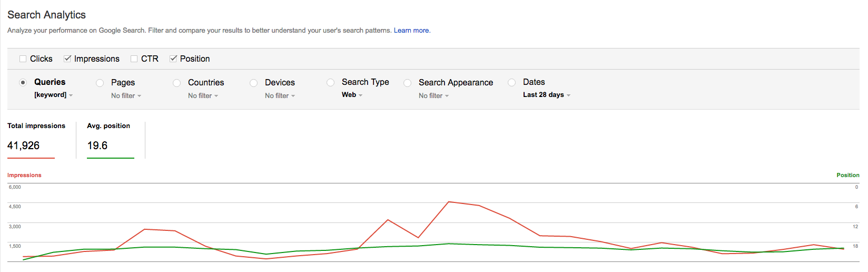
Task: Follow the Learn more link
Action: tap(412, 31)
